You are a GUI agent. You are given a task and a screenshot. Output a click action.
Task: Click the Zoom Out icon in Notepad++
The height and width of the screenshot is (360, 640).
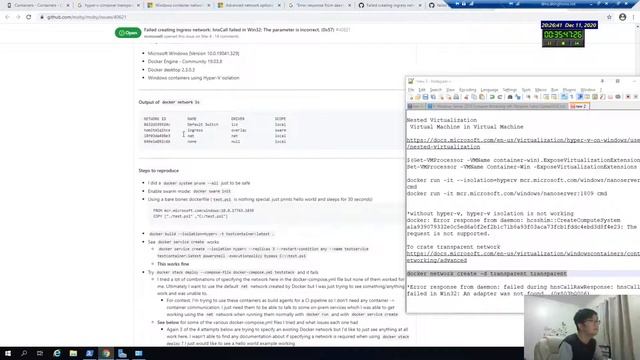click(536, 97)
